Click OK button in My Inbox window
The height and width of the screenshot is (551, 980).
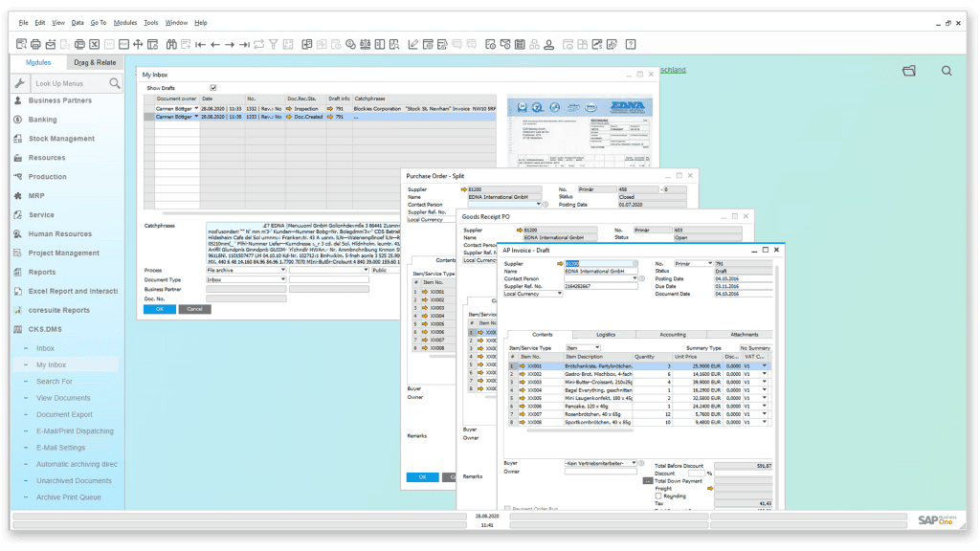(x=160, y=309)
